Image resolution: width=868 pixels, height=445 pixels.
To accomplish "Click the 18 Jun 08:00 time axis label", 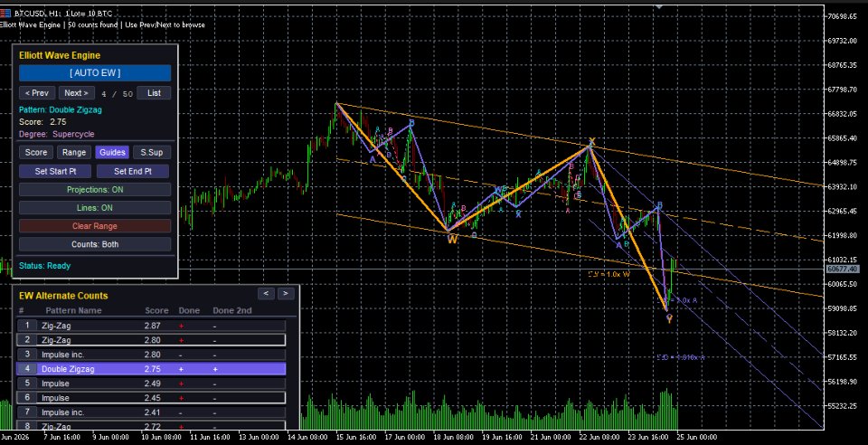I will 454,437.
